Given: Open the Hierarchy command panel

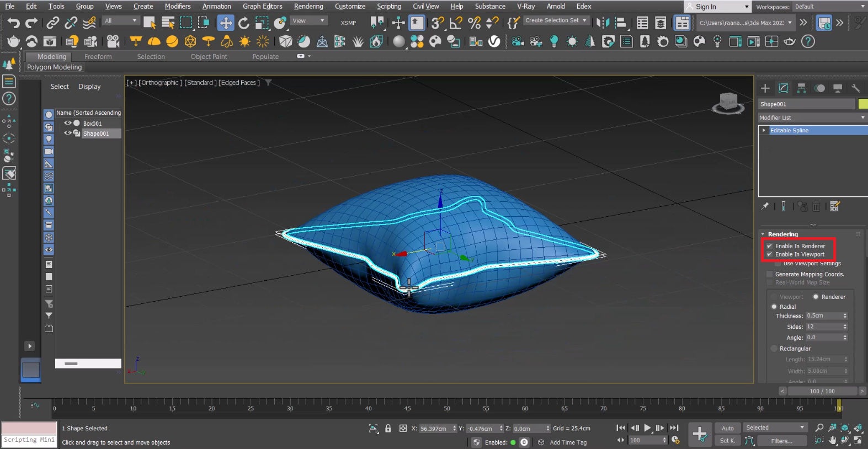Looking at the screenshot, I should tap(801, 88).
